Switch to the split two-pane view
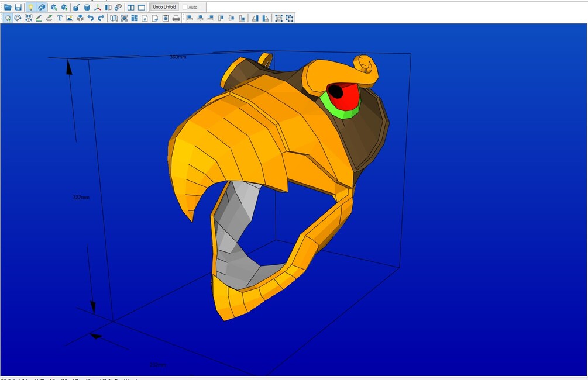The image size is (588, 380). pos(131,7)
